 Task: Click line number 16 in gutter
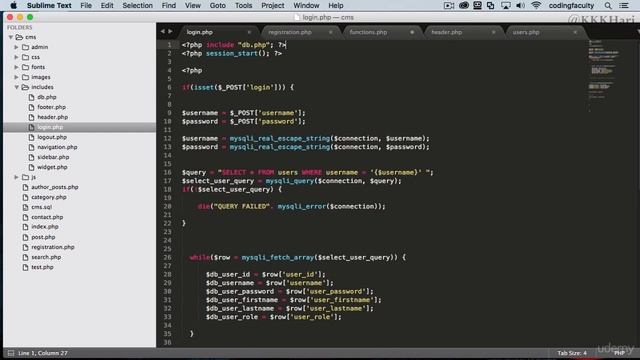point(167,172)
